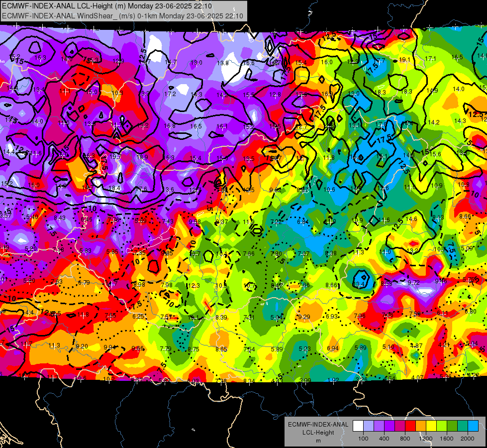Click the 'WindShear_ (m/s) 0-1km' title line
Screen dimensions: 487x448
tap(123, 16)
